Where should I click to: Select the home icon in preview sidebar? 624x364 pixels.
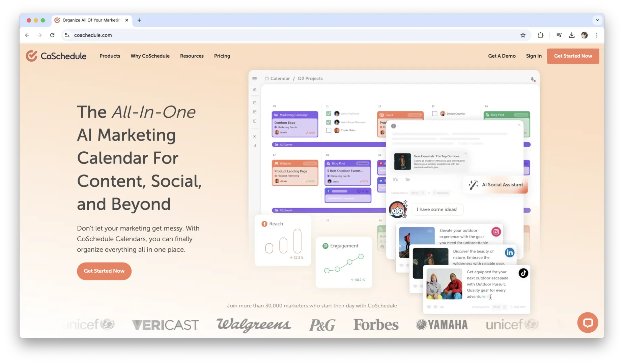pos(255,90)
